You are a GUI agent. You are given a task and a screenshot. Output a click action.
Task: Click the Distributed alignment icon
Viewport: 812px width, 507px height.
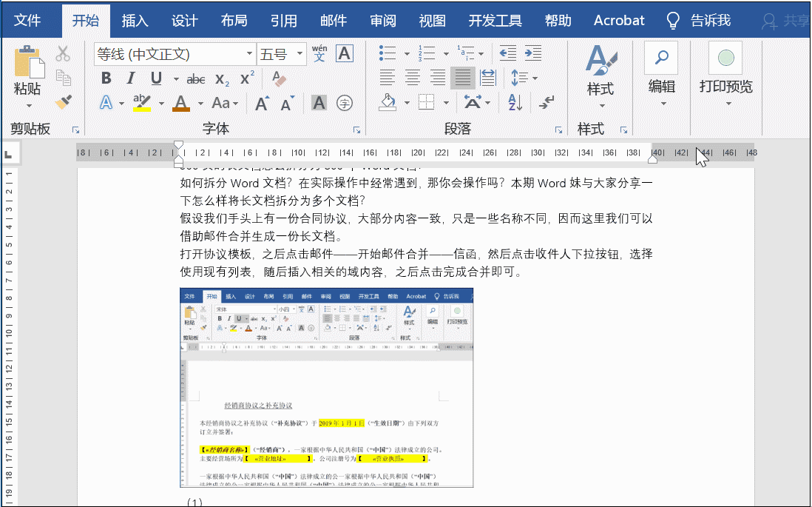(488, 78)
